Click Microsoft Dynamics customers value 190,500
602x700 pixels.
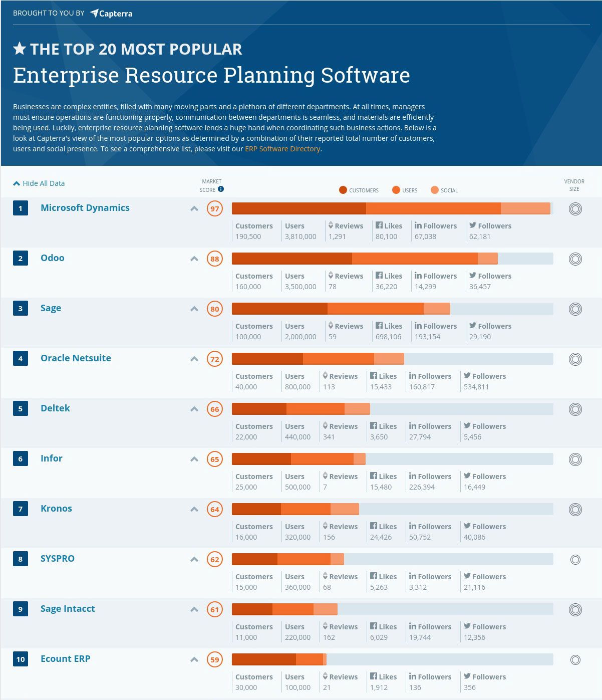pos(248,237)
